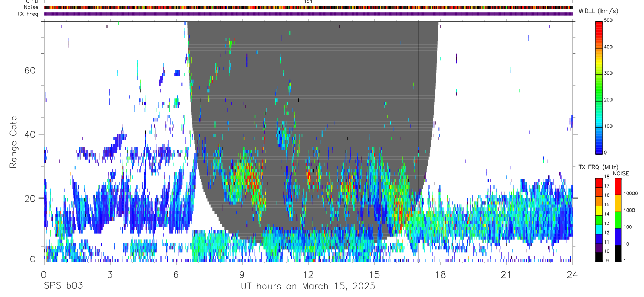Viewport: 644px width, 297px height.
Task: Click the Noise strip above the plot
Action: tap(308, 7)
